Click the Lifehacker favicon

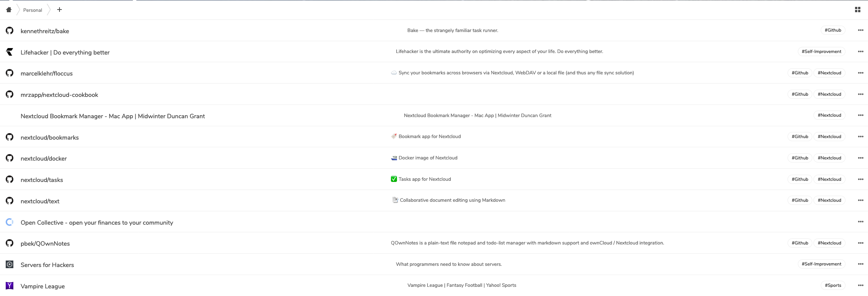click(x=10, y=52)
